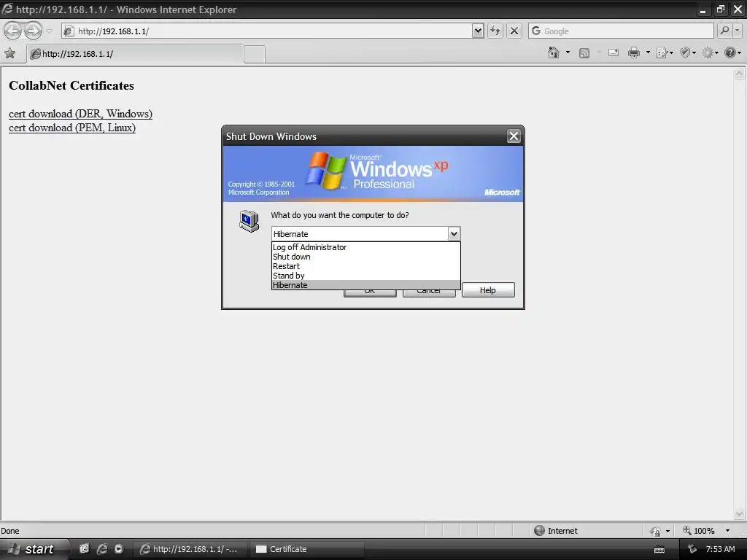
Task: Refresh the page with the Refresh icon
Action: (x=495, y=31)
